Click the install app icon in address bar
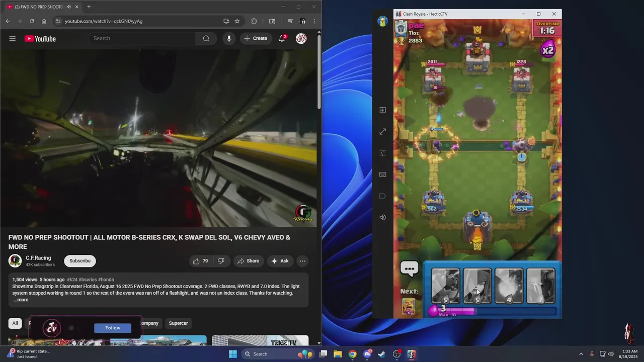This screenshot has width=644, height=362. click(x=226, y=21)
